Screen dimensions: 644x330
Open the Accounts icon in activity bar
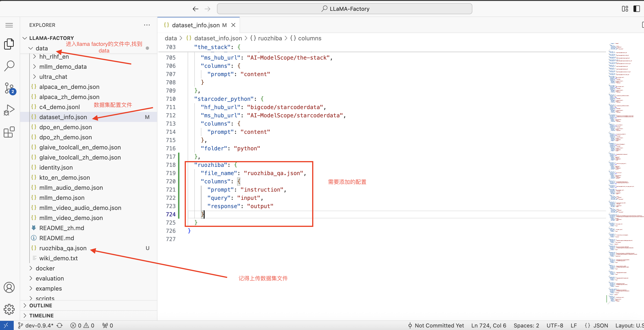click(x=9, y=287)
